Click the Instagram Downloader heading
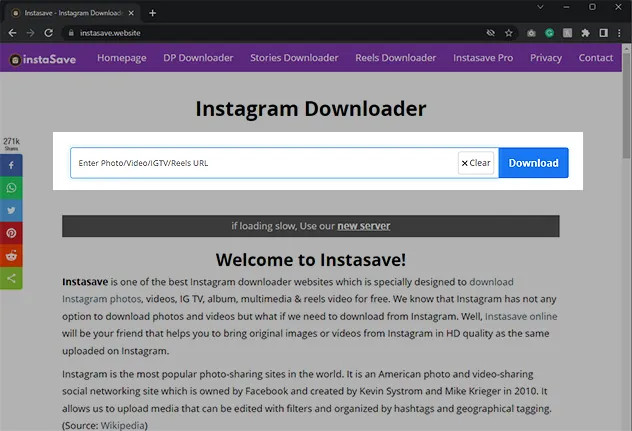Viewport: 632px width, 431px height. pyautogui.click(x=311, y=109)
